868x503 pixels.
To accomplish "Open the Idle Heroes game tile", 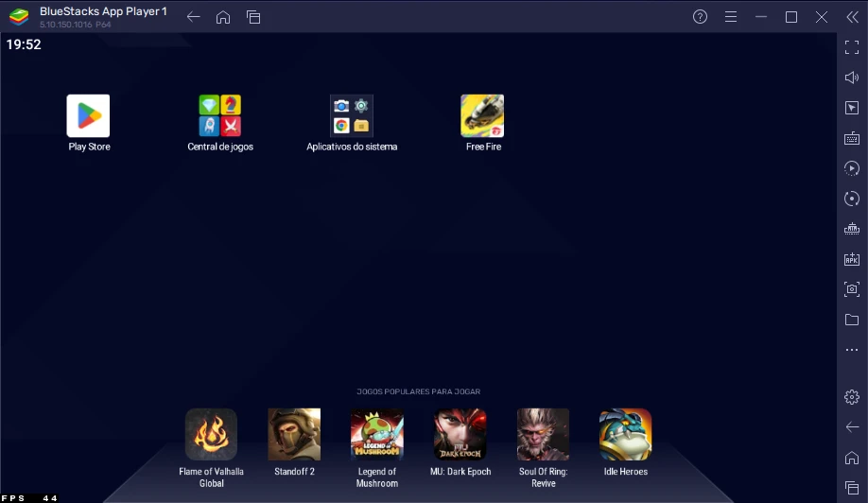I will click(x=626, y=434).
